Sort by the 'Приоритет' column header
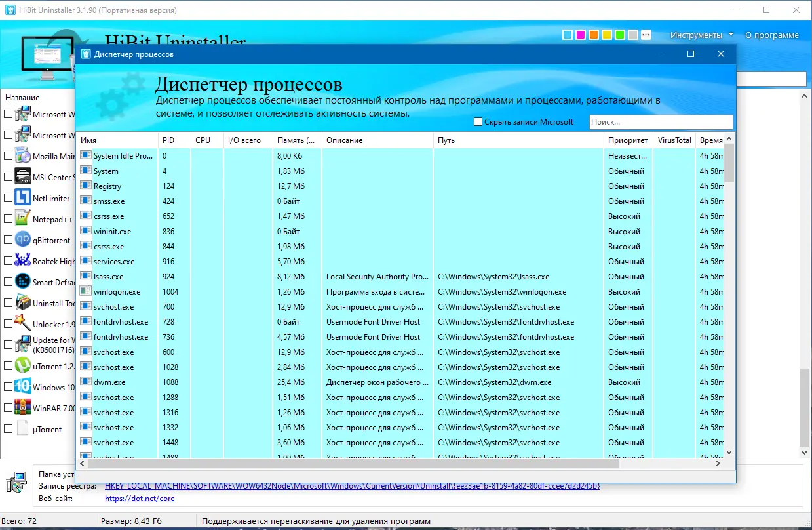This screenshot has width=812, height=530. pos(628,140)
